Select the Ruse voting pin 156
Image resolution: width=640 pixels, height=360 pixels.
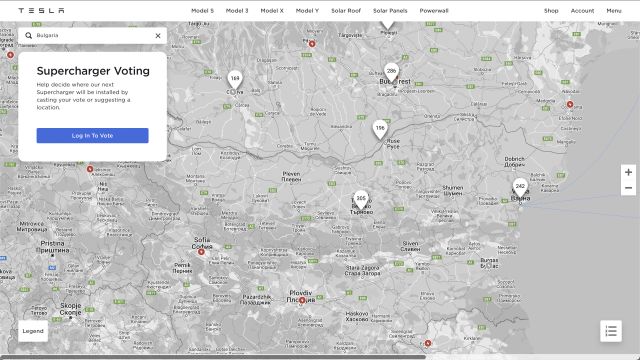click(x=380, y=129)
